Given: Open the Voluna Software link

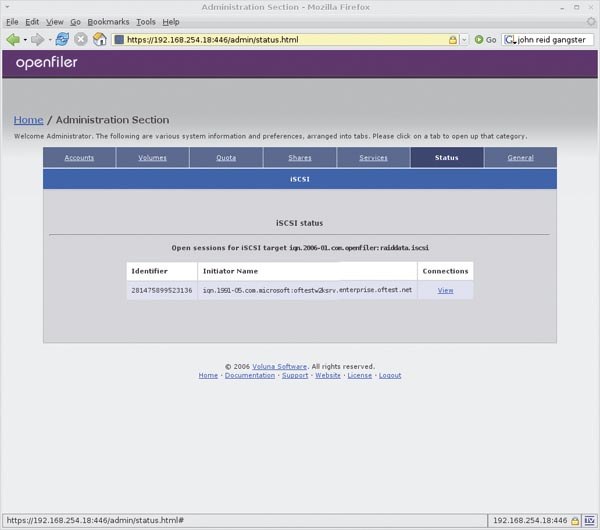Looking at the screenshot, I should click(279, 367).
